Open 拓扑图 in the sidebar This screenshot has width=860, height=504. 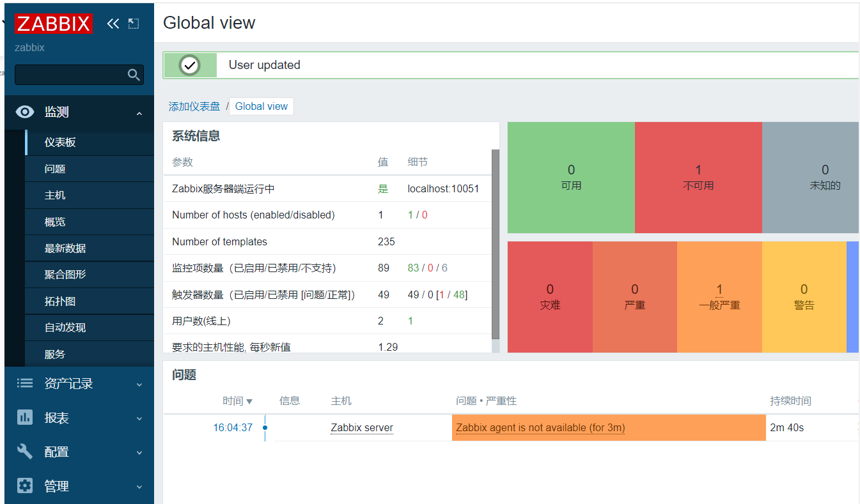click(x=90, y=301)
